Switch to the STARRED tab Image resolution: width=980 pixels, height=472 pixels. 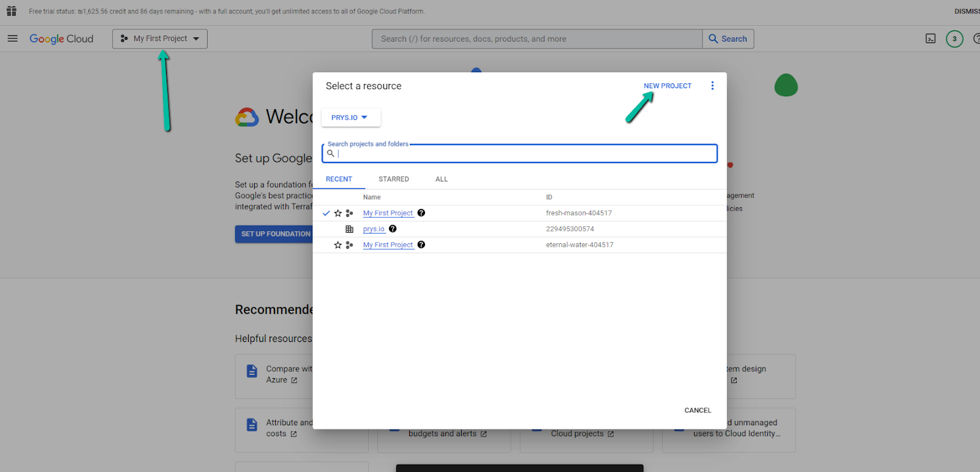(394, 179)
